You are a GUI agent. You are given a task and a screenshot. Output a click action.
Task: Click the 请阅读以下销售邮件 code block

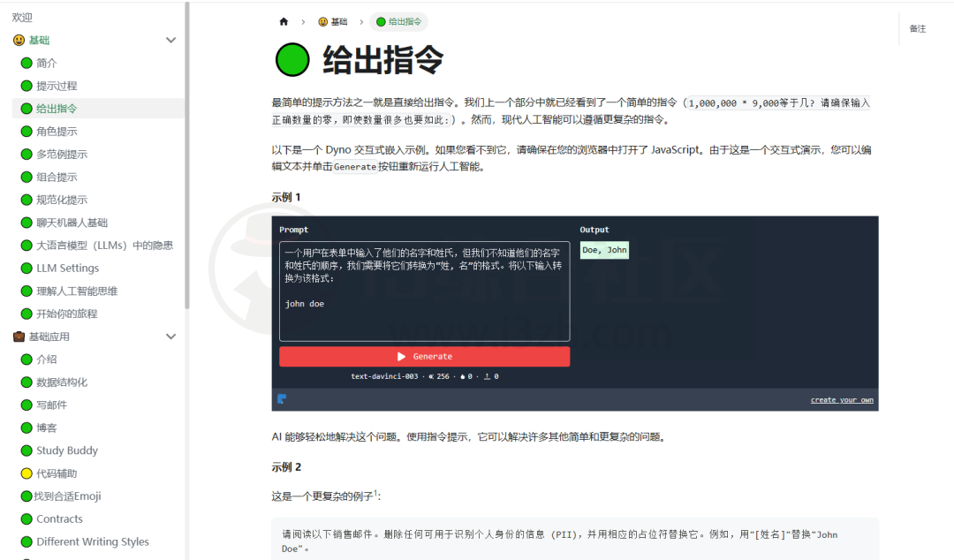pos(575,540)
